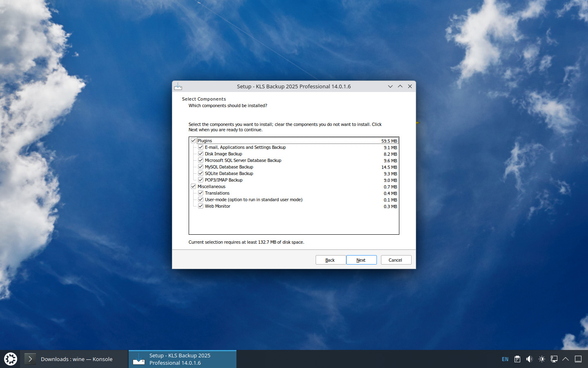Screen dimensions: 588x368
Task: Toggle User-mode option checkbox
Action: coord(201,200)
